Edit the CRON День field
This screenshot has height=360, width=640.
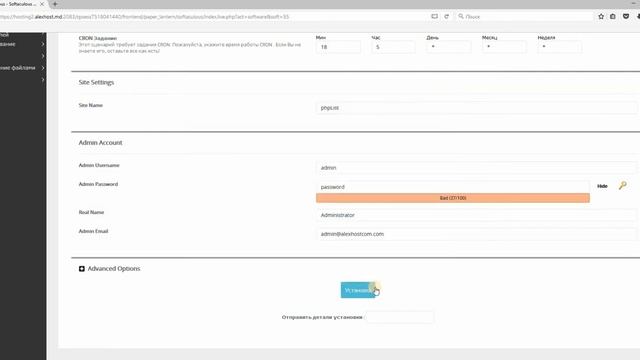448,47
